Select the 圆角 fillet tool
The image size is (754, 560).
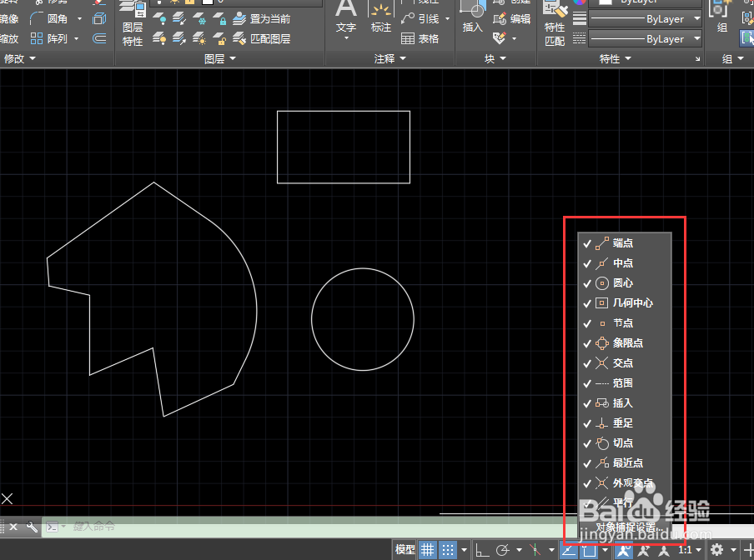(x=48, y=18)
